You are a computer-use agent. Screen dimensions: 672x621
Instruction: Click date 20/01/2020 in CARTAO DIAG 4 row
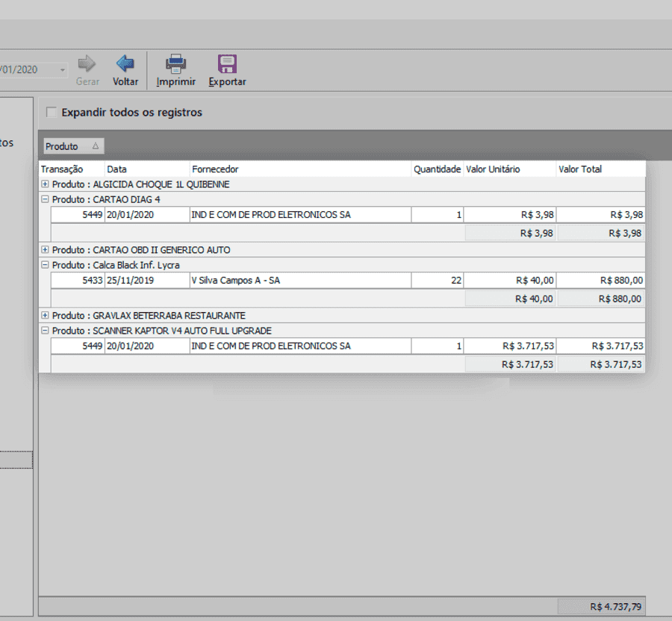point(147,214)
